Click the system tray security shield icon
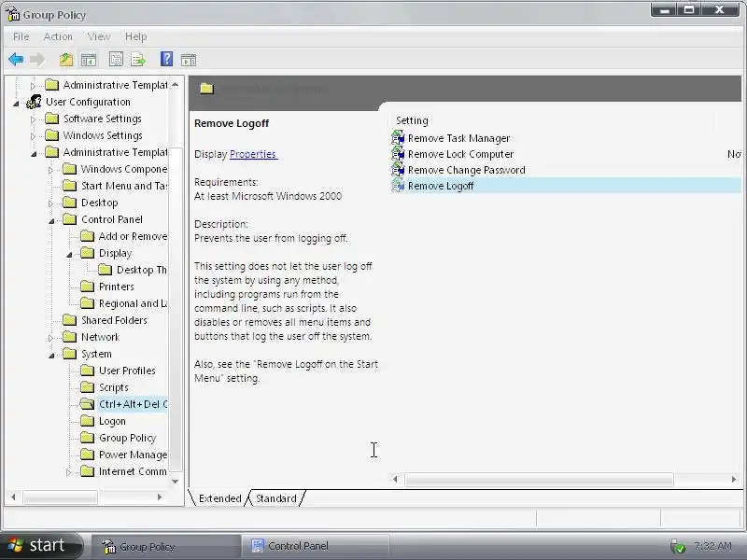 pos(677,546)
